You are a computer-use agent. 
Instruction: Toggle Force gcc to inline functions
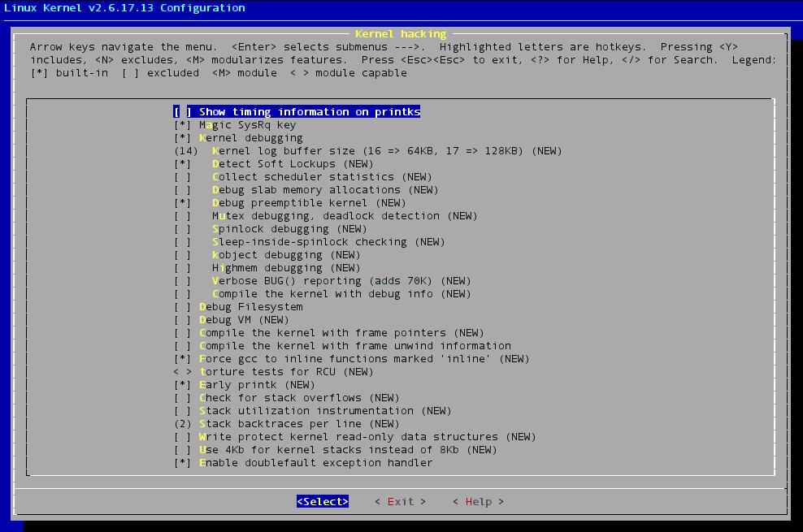click(x=351, y=358)
